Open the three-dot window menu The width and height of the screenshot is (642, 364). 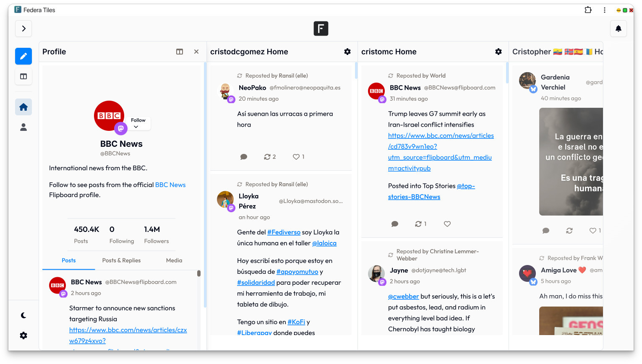pos(605,10)
